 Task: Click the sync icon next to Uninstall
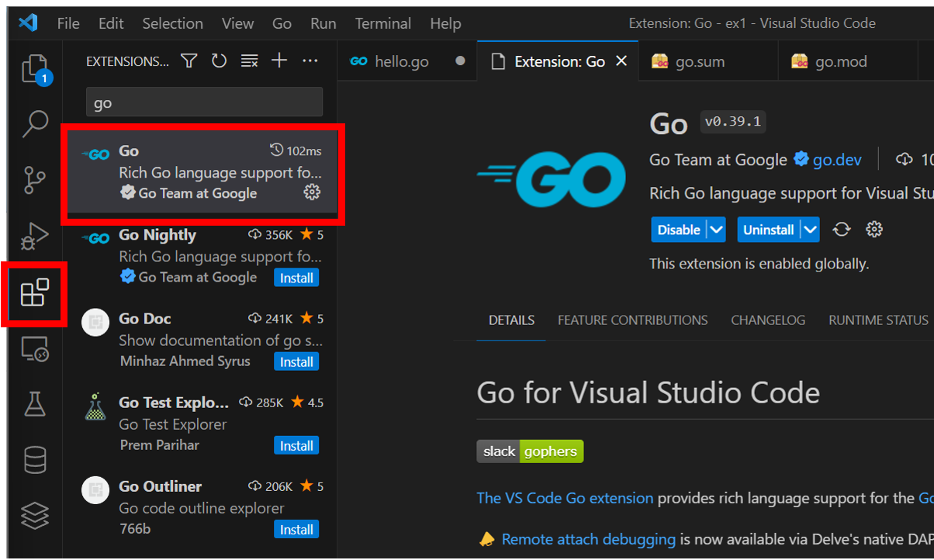tap(842, 230)
